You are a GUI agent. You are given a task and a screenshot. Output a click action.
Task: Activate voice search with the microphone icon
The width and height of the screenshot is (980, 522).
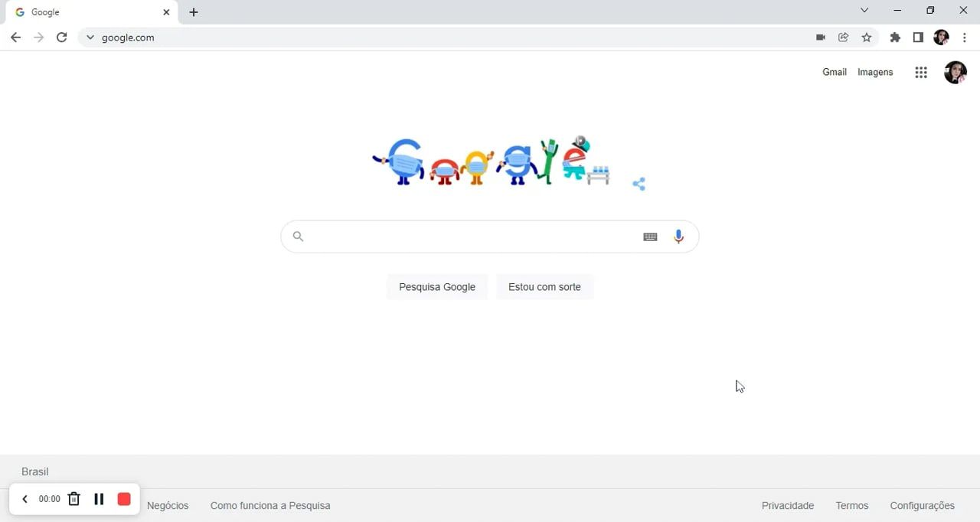(x=678, y=237)
